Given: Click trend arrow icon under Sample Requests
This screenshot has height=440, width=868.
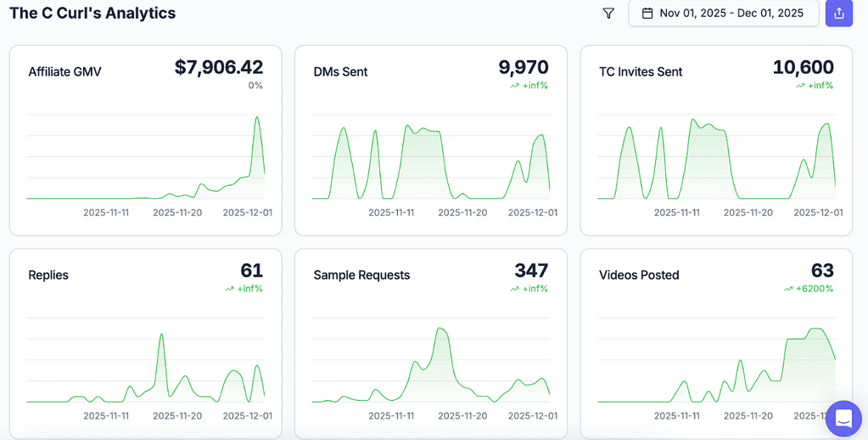Looking at the screenshot, I should (514, 289).
